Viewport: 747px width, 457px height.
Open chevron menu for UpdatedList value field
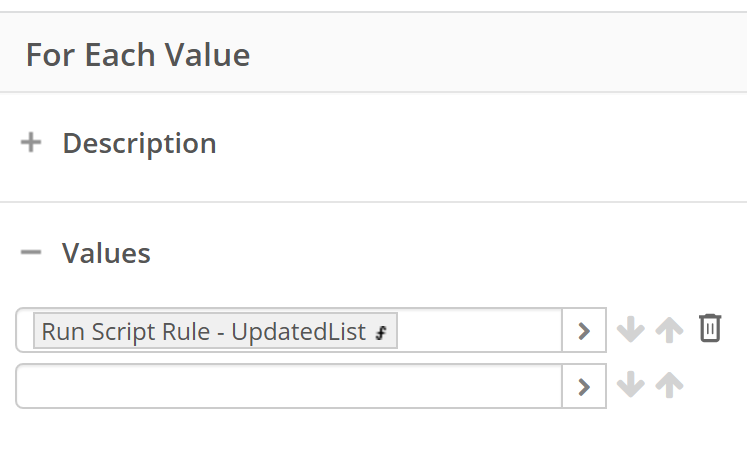pos(584,330)
